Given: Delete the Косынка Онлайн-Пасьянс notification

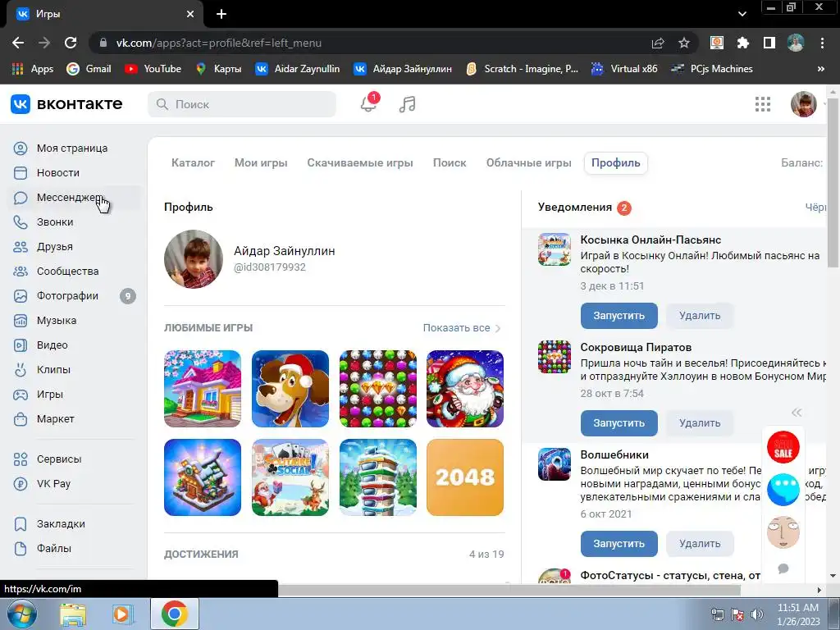Looking at the screenshot, I should [x=700, y=316].
